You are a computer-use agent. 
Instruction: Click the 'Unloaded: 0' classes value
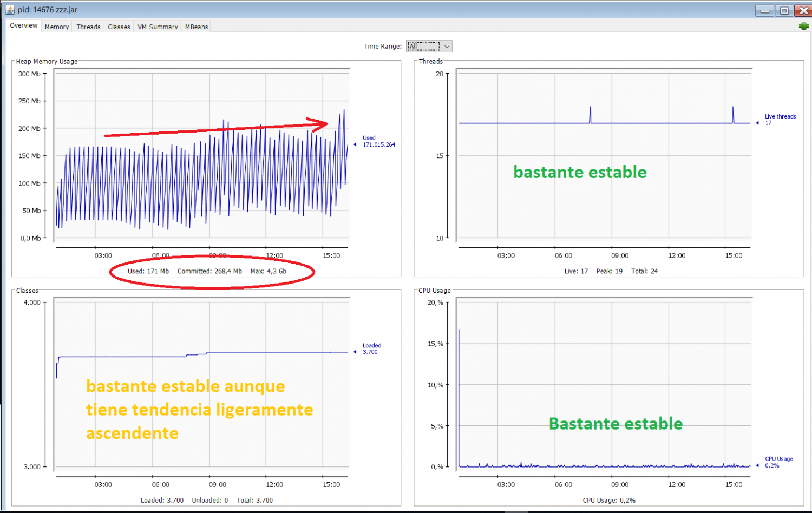[x=210, y=500]
